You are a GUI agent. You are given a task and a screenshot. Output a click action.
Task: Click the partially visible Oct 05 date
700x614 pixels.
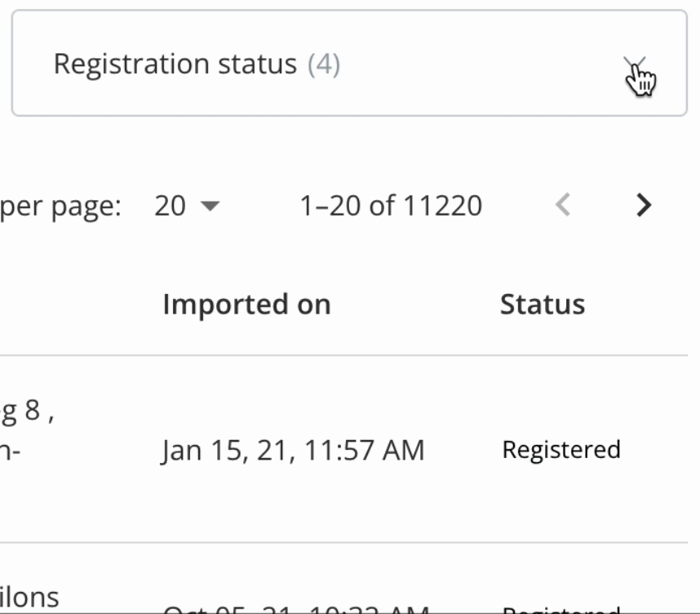[296, 610]
